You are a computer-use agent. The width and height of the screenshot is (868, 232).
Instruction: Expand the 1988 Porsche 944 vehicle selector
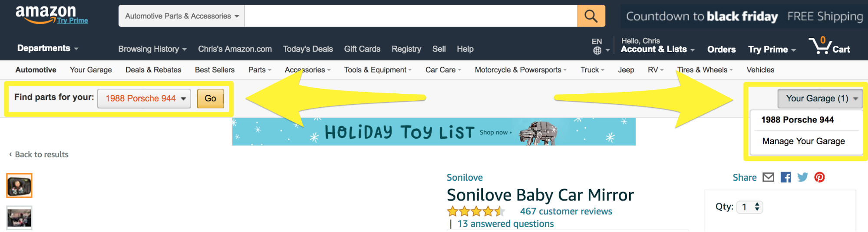click(144, 99)
